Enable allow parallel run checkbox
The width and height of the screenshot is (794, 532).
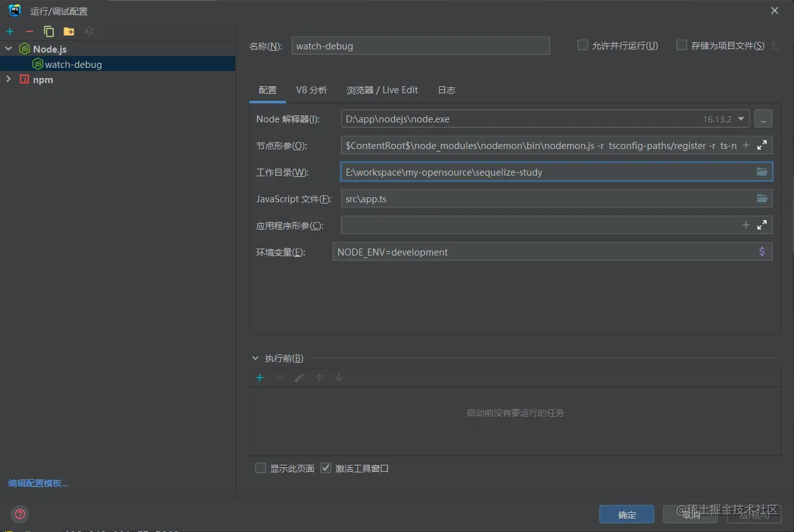pos(582,45)
